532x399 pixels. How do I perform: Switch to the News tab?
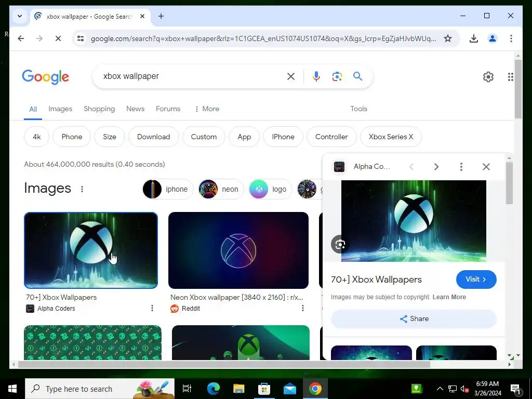[135, 109]
